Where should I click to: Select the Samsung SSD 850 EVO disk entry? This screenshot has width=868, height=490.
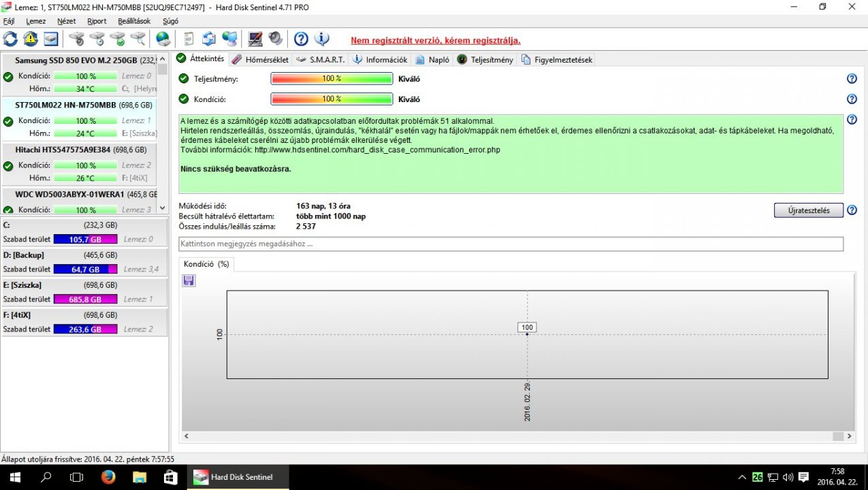coord(79,76)
